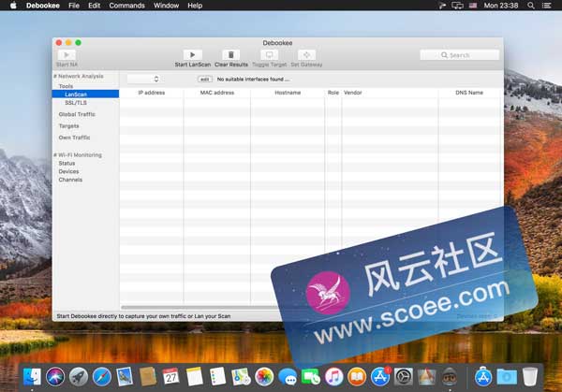The image size is (562, 392).
Task: Click the Set Gateway toolbar icon
Action: tap(306, 55)
